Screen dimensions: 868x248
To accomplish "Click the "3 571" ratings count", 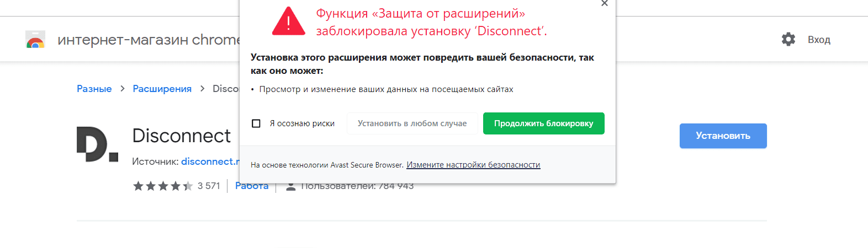I will point(209,186).
